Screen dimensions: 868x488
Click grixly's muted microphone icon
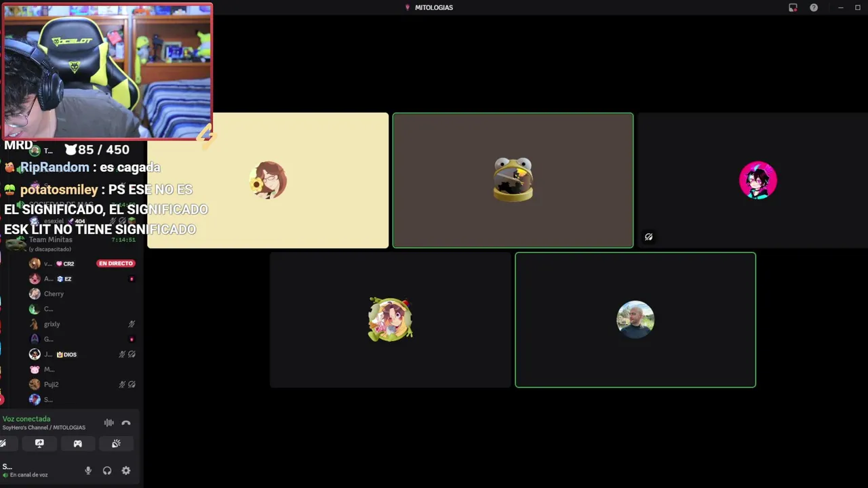(132, 324)
